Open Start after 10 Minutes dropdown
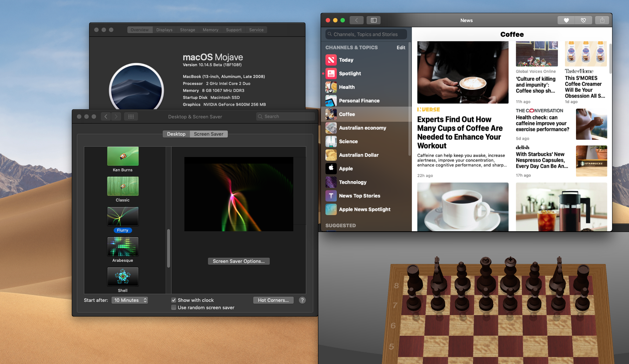 pos(130,300)
